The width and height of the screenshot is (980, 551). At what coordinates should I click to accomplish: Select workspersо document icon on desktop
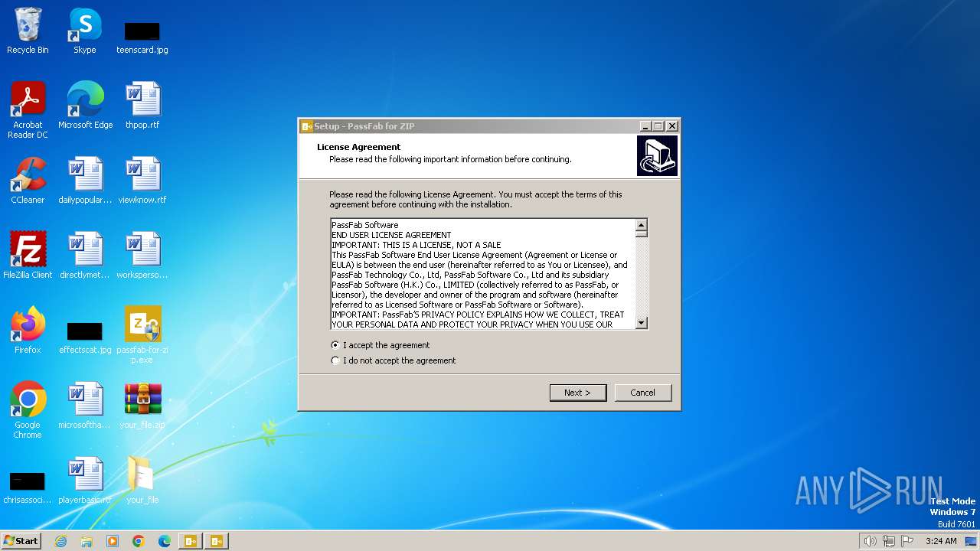[142, 256]
